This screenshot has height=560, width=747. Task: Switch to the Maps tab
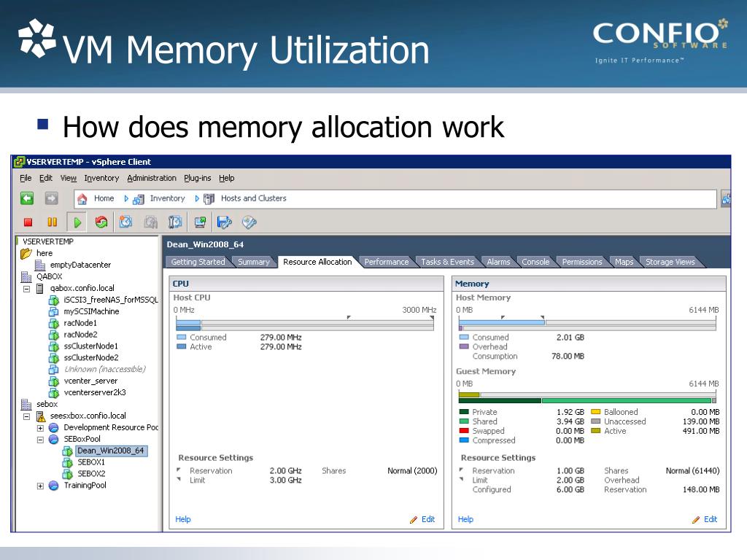[624, 262]
